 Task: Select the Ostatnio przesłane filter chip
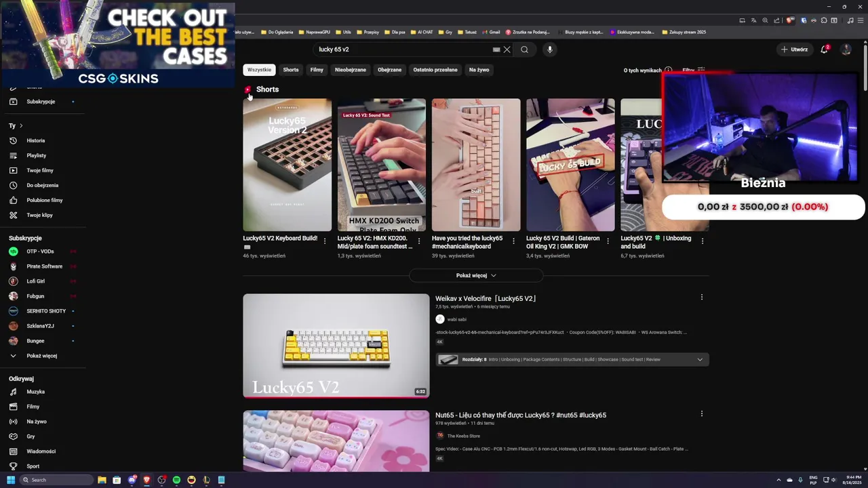tap(435, 70)
